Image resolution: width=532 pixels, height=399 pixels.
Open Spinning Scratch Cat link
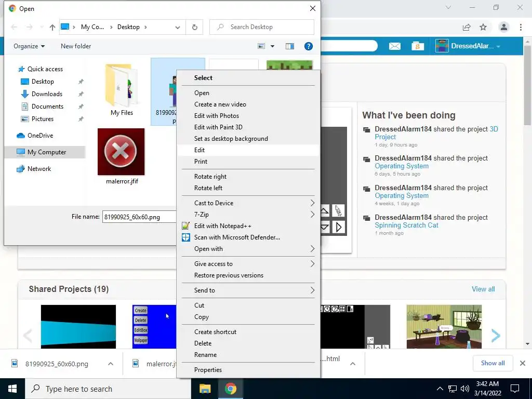point(406,225)
